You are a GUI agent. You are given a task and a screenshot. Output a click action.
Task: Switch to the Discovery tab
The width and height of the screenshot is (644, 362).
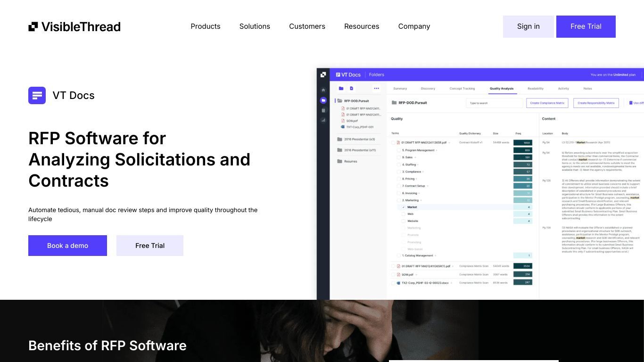point(428,89)
